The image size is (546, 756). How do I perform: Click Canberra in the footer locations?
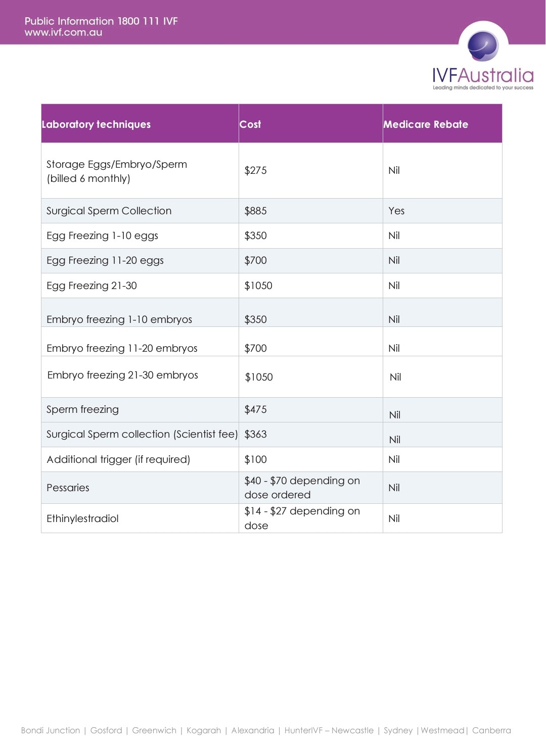[491, 730]
